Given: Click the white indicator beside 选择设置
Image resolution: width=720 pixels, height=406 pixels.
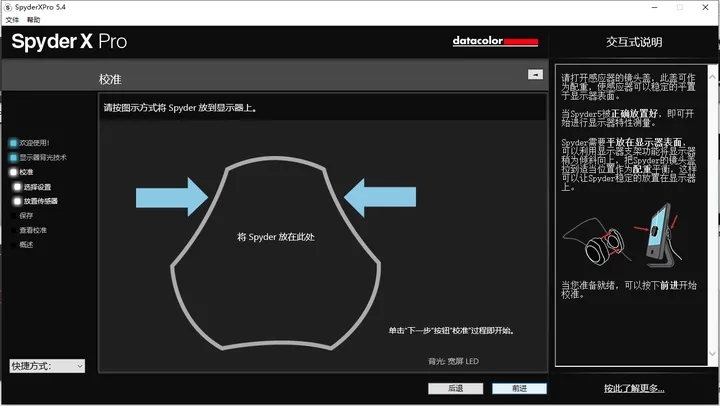Looking at the screenshot, I should point(17,187).
